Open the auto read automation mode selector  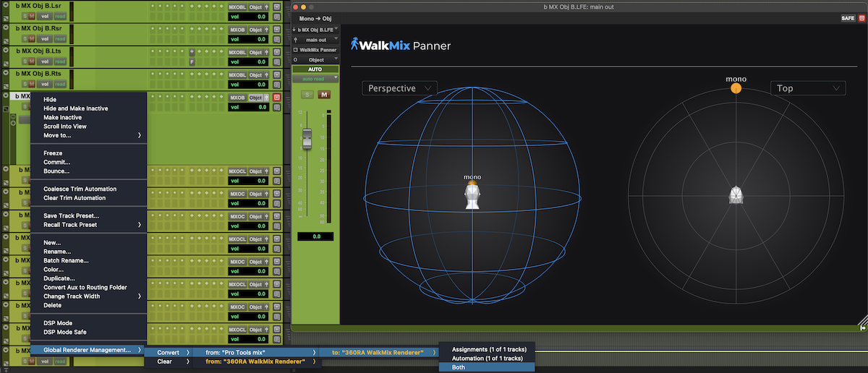[x=315, y=78]
